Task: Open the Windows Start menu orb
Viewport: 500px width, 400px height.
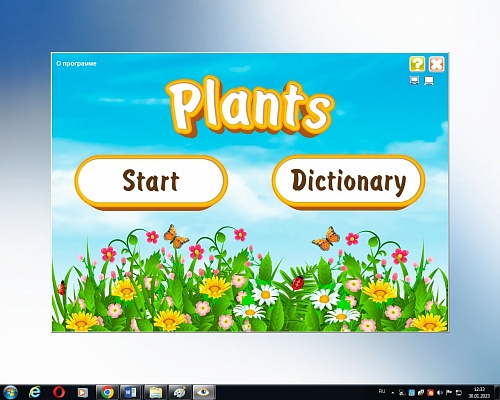Action: pyautogui.click(x=10, y=392)
